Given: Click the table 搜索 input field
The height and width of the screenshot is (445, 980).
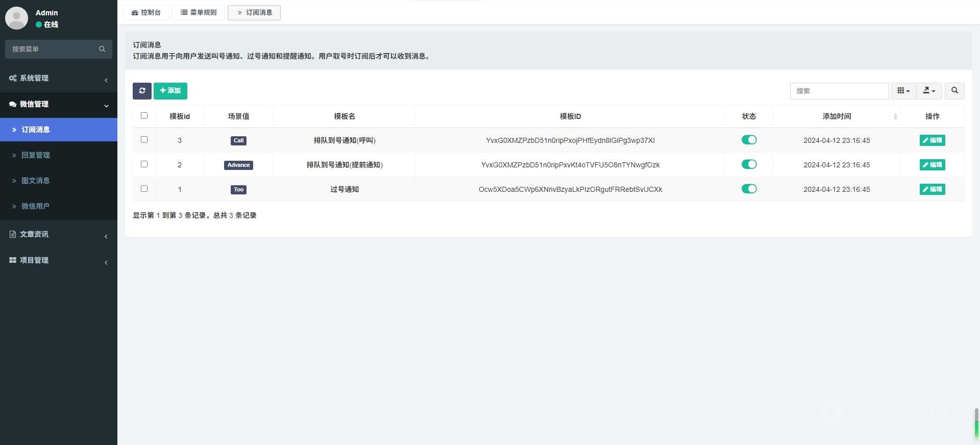Looking at the screenshot, I should pyautogui.click(x=839, y=91).
